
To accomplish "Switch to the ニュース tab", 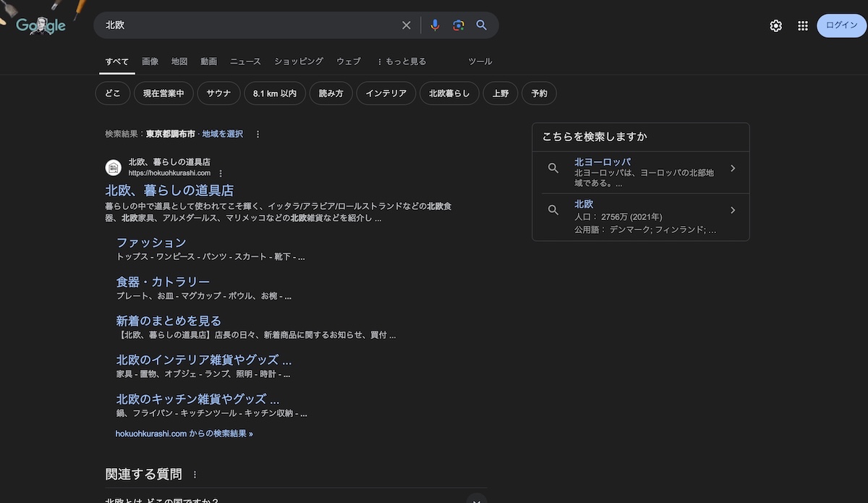I will [x=245, y=62].
